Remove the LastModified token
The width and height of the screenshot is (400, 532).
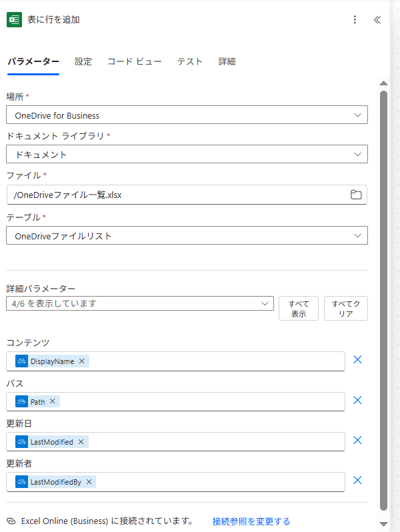pyautogui.click(x=81, y=442)
